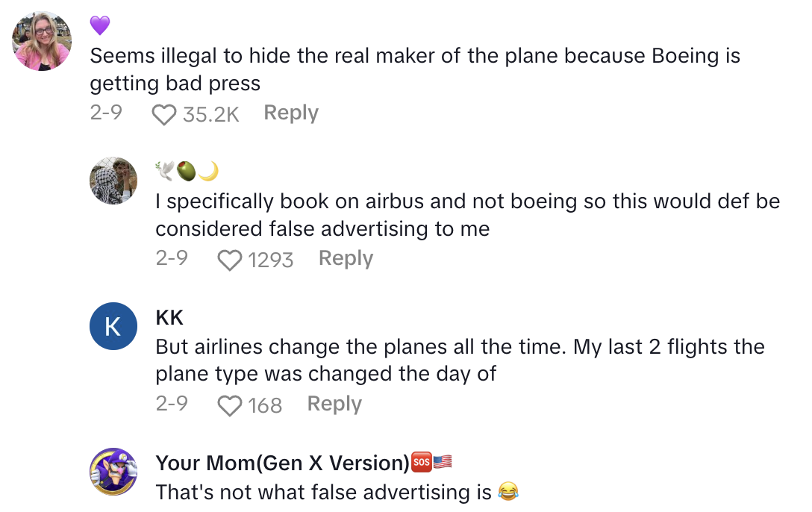Like the comment about Boeing bad press
Viewport: 812px width, 512px height.
(163, 114)
